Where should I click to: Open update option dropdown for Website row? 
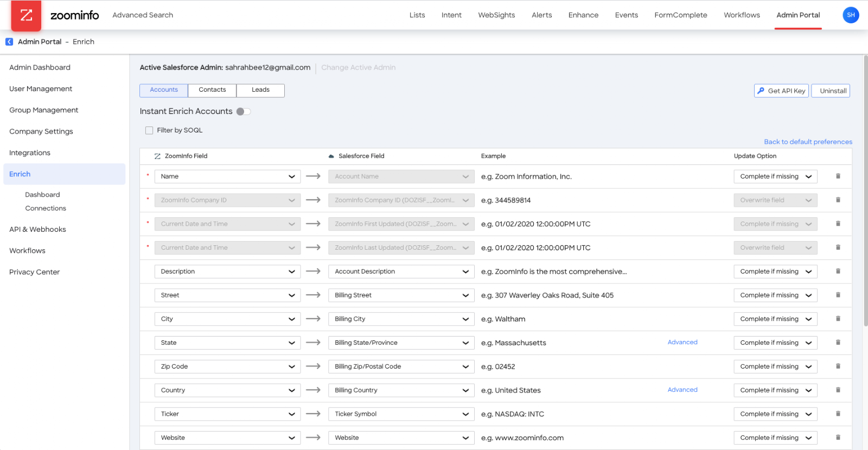776,438
